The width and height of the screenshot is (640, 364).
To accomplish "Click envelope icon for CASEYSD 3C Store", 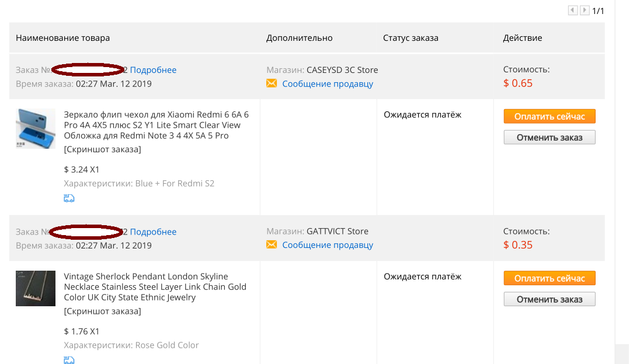I will [x=272, y=83].
